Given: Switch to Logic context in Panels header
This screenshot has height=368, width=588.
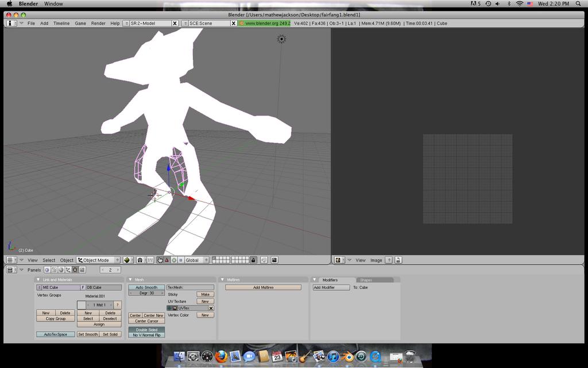Looking at the screenshot, I should tap(47, 270).
